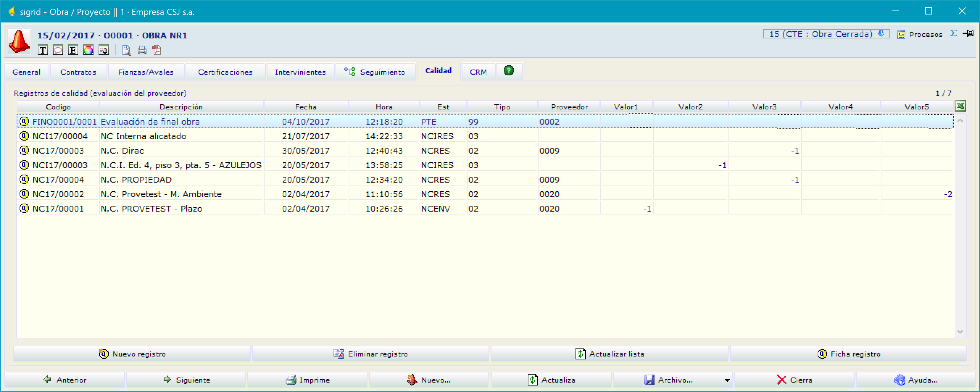
Task: Click the date 21/07/2017 cell
Action: click(306, 136)
